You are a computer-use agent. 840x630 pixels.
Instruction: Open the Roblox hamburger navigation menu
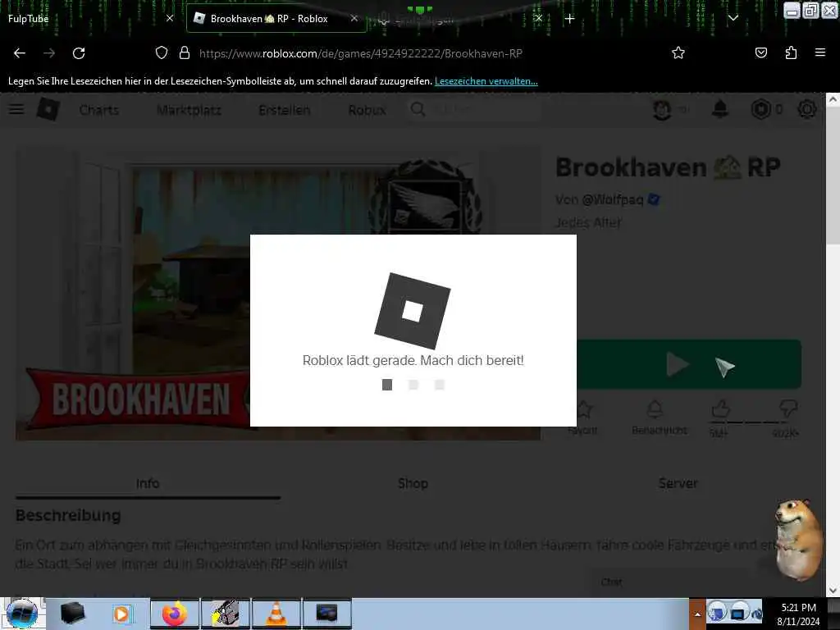[x=16, y=109]
